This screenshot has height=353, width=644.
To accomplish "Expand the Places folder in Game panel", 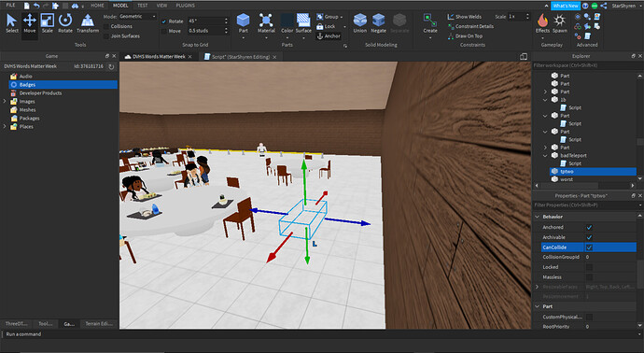I will tap(5, 127).
